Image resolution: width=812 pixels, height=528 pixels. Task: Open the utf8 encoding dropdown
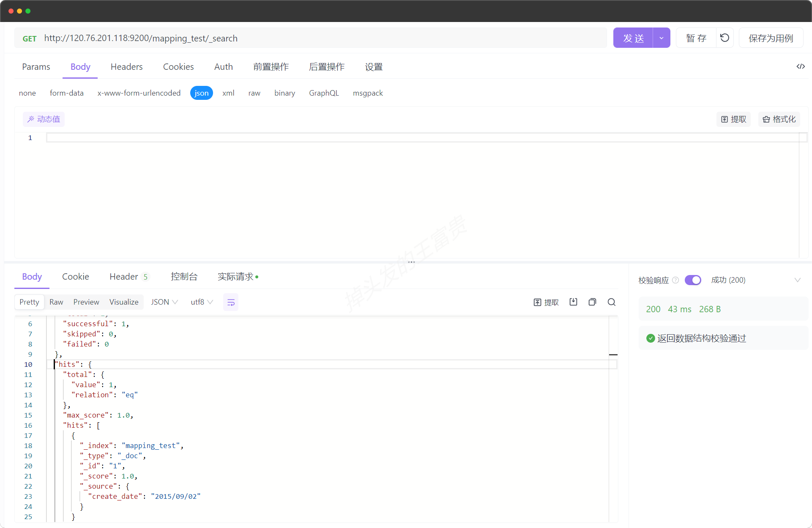[x=202, y=302]
